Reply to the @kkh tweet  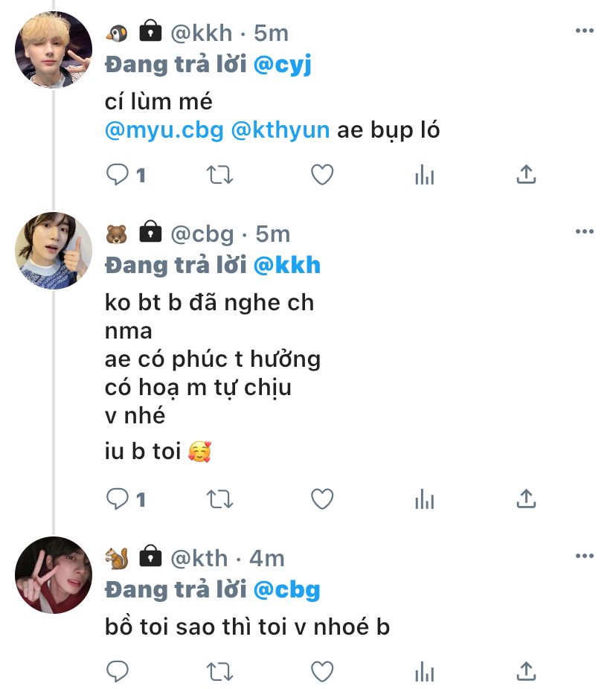click(x=118, y=175)
